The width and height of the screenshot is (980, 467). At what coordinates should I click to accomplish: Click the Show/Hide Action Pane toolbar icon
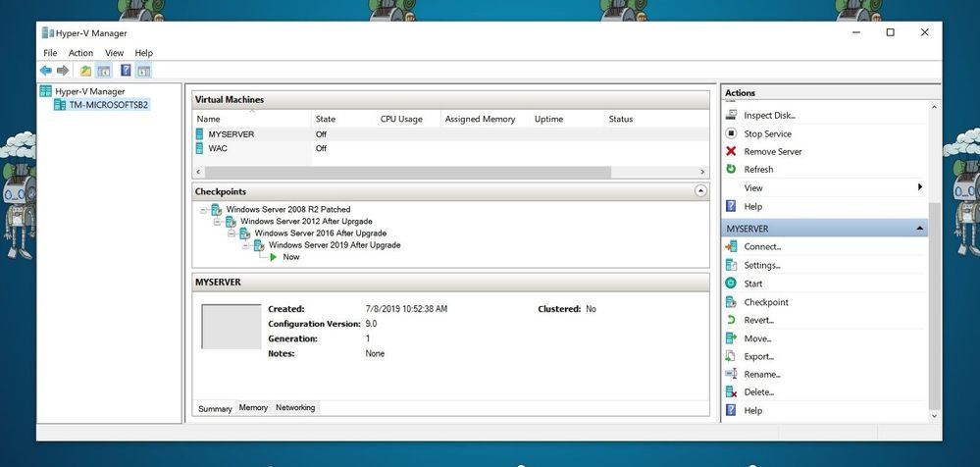coord(144,71)
